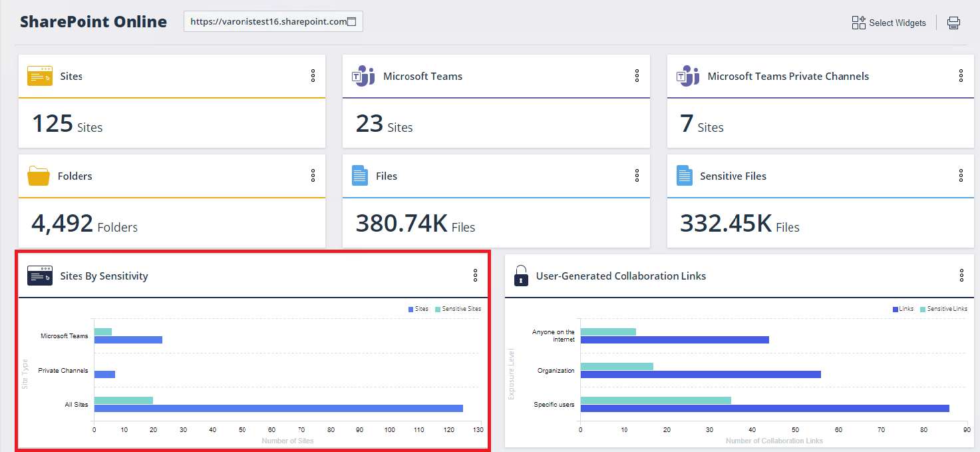Click the Organization blue Links bar
The width and height of the screenshot is (980, 452).
pos(701,374)
